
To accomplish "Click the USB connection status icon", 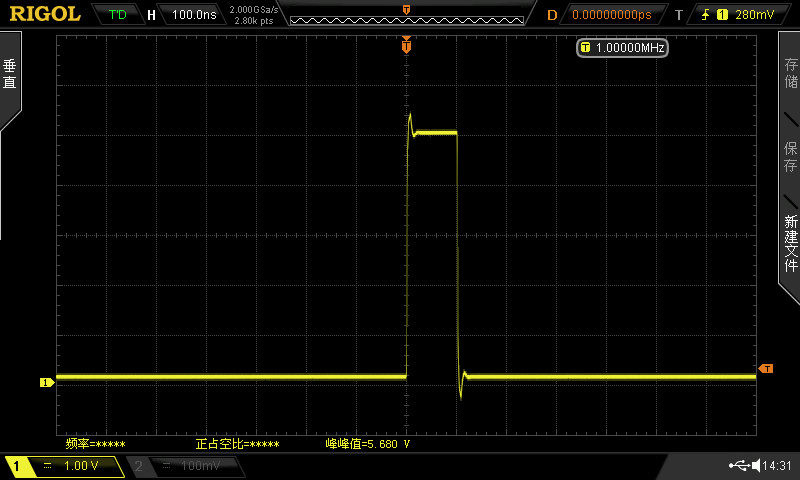I will pyautogui.click(x=739, y=465).
